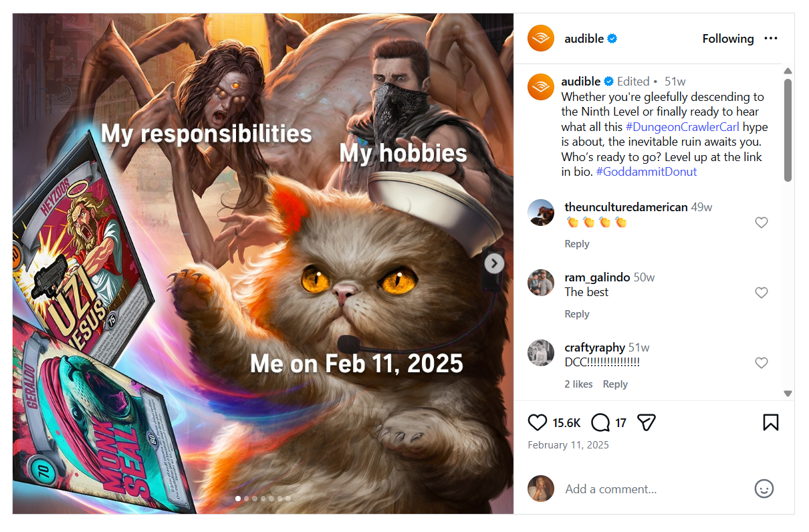Viewport: 809px width, 532px height.
Task: Click the Following button in the header
Action: click(727, 39)
